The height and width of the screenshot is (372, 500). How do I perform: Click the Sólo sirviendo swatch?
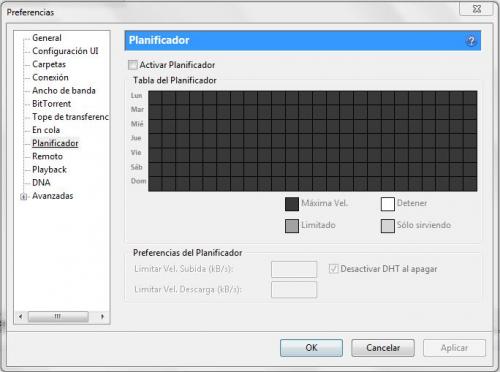pyautogui.click(x=388, y=226)
